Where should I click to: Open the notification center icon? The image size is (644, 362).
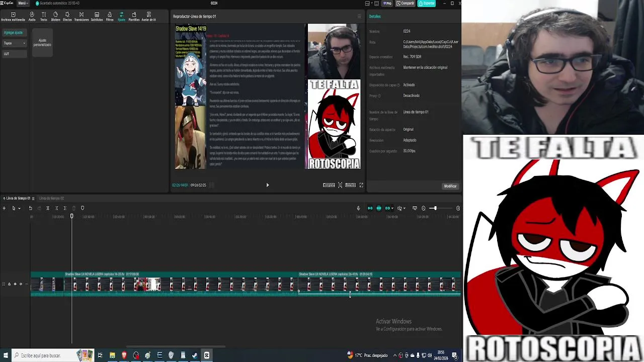coord(454,355)
